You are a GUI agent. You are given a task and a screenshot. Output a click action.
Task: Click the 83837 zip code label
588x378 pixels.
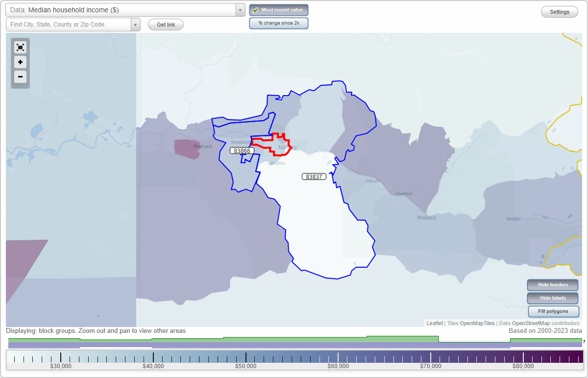click(x=314, y=176)
